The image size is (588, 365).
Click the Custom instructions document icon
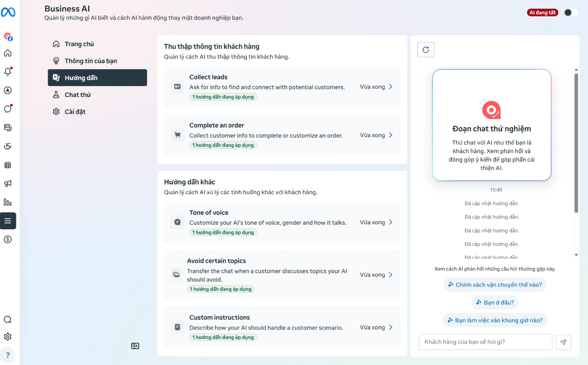pyautogui.click(x=177, y=327)
